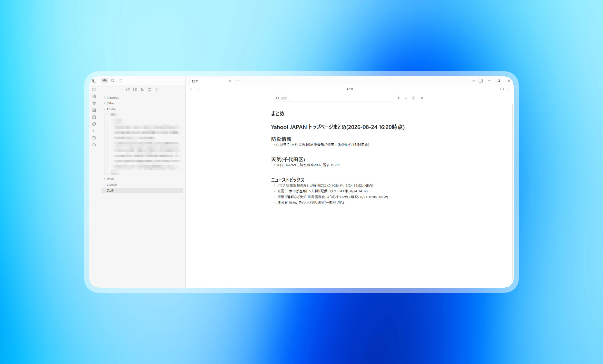The height and width of the screenshot is (364, 603).
Task: Click the file-search ribbon icon
Action: [94, 96]
